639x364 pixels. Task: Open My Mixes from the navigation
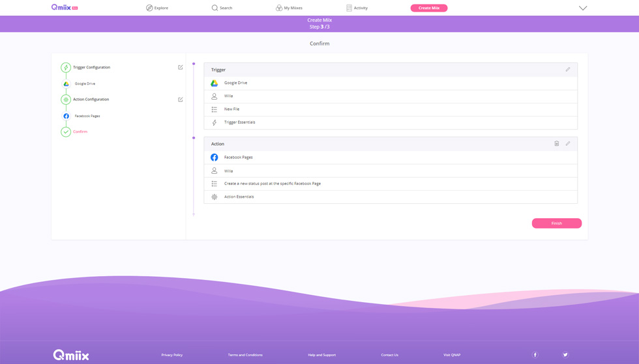point(289,8)
